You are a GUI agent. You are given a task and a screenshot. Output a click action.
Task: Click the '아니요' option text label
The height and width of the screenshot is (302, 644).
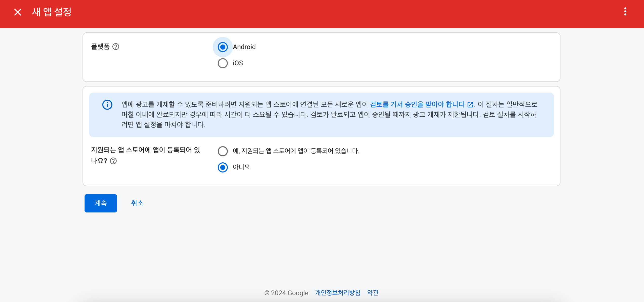tap(241, 167)
